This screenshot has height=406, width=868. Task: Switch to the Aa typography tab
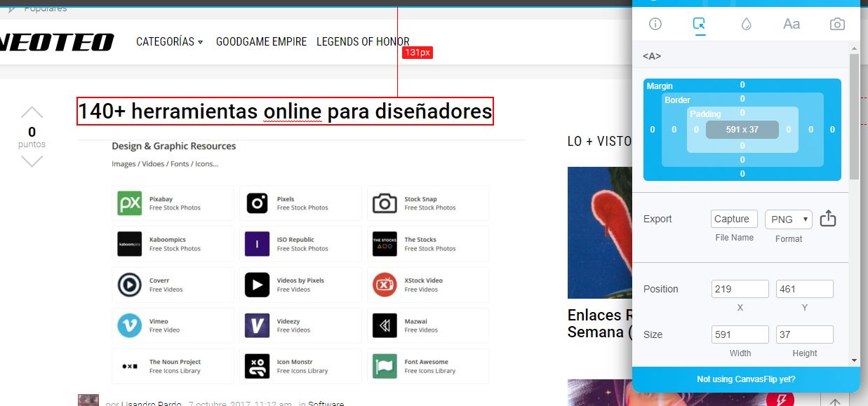tap(792, 24)
